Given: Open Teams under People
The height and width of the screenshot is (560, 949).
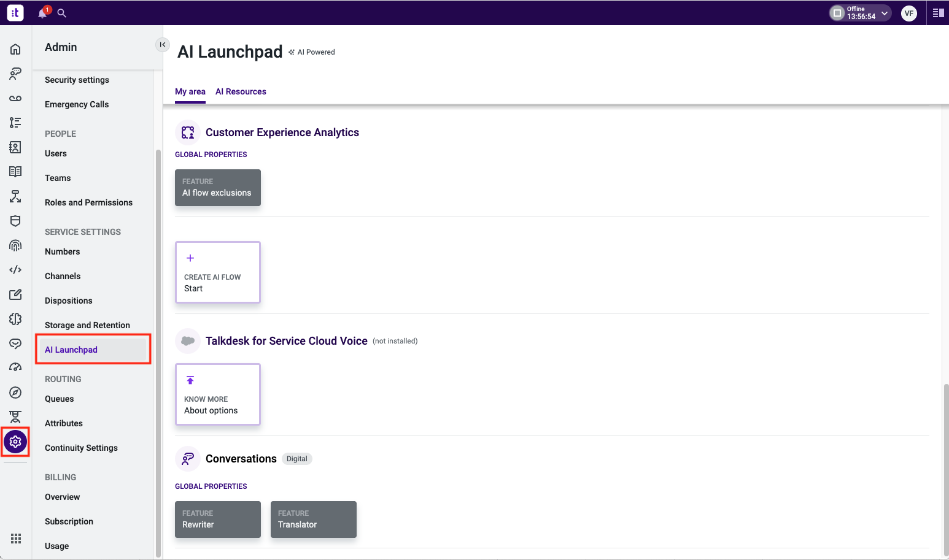Looking at the screenshot, I should coord(58,178).
